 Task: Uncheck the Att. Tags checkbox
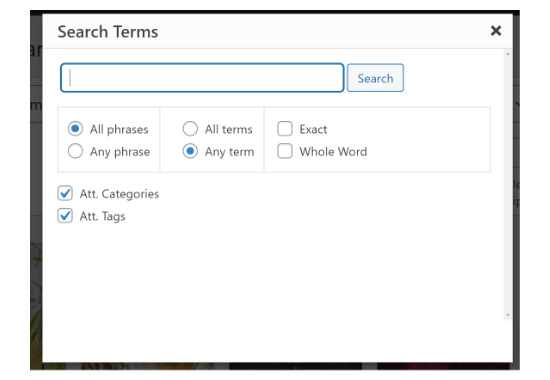pos(65,216)
